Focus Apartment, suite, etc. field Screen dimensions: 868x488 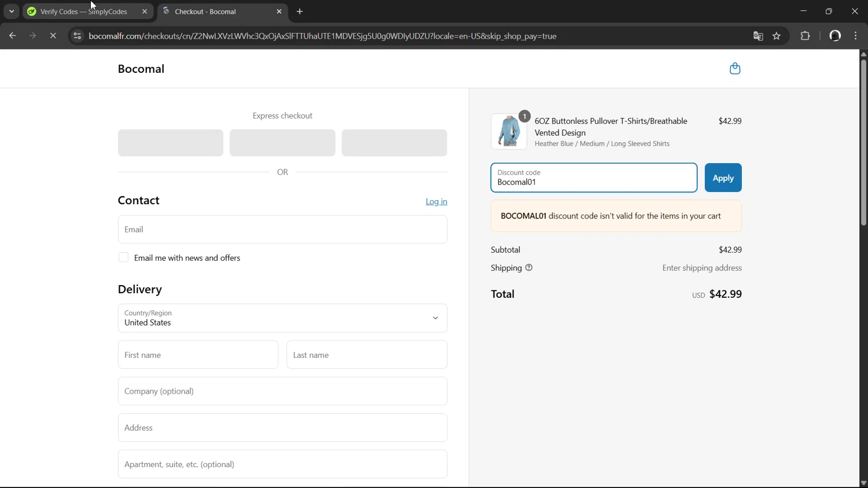coord(282,464)
